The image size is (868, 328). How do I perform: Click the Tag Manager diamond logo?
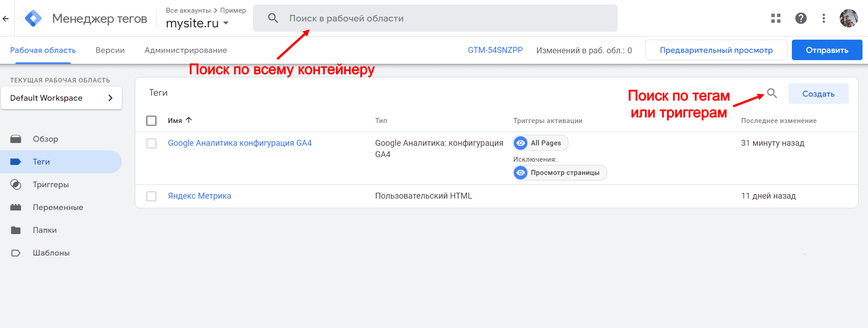click(x=33, y=19)
